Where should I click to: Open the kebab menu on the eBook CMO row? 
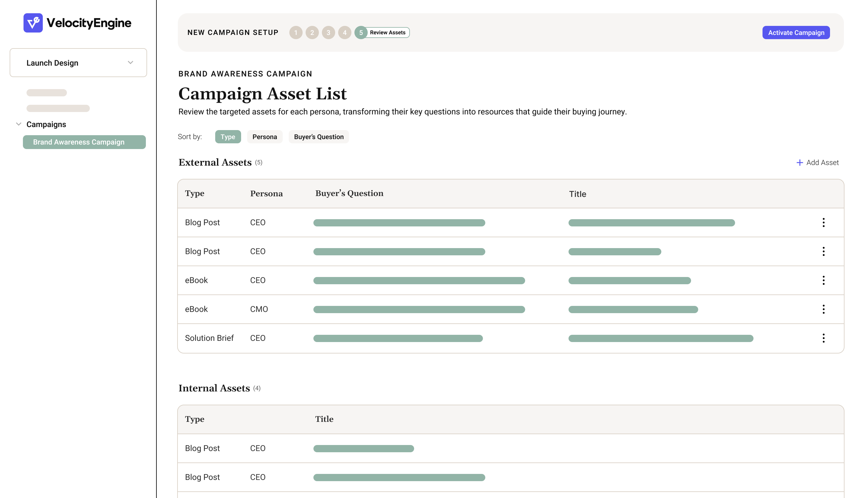pos(824,309)
